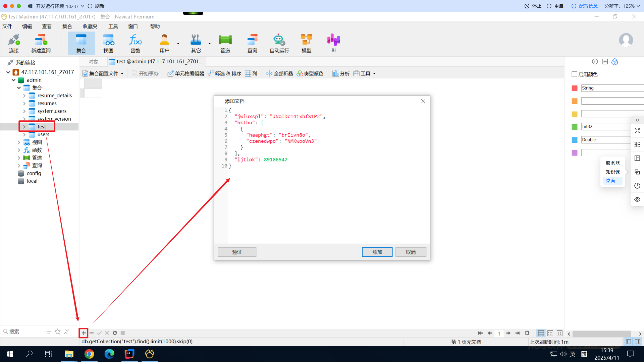The image size is (644, 362).
Task: Collapse the admin database node
Action: (13, 80)
